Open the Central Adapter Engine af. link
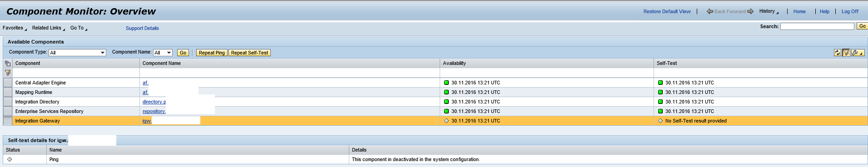 [x=145, y=83]
